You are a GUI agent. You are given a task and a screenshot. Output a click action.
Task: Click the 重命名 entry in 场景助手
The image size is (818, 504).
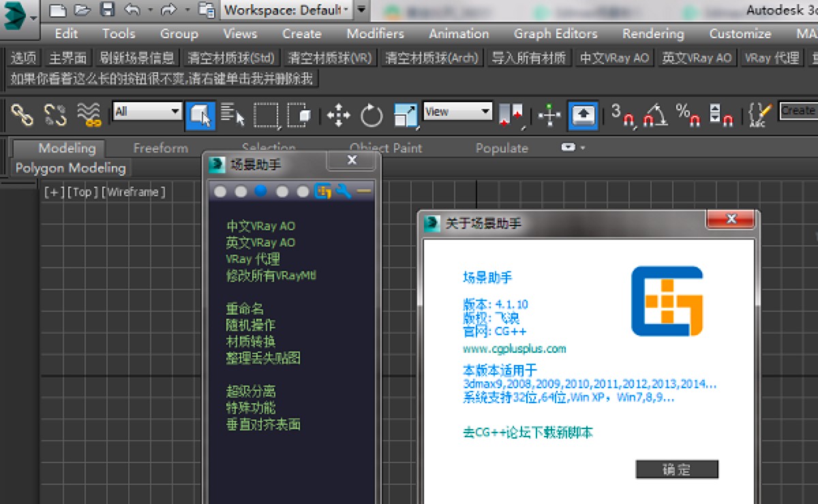pos(245,309)
